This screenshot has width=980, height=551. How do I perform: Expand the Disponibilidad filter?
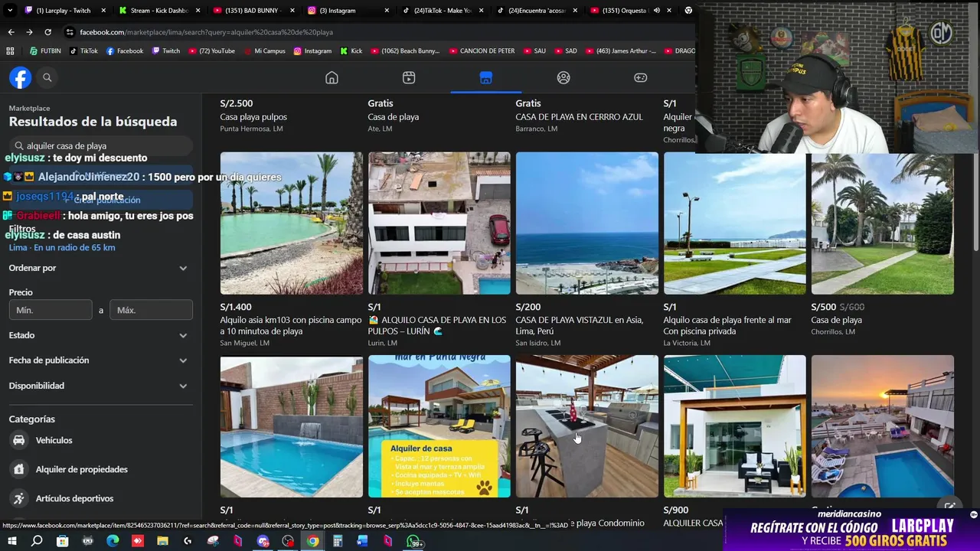coord(100,386)
